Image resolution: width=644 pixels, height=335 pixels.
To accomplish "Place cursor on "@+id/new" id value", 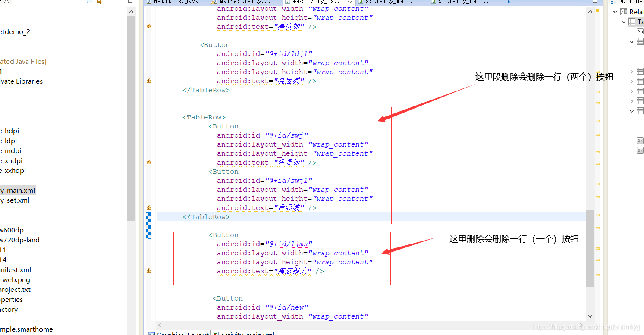I will [287, 307].
